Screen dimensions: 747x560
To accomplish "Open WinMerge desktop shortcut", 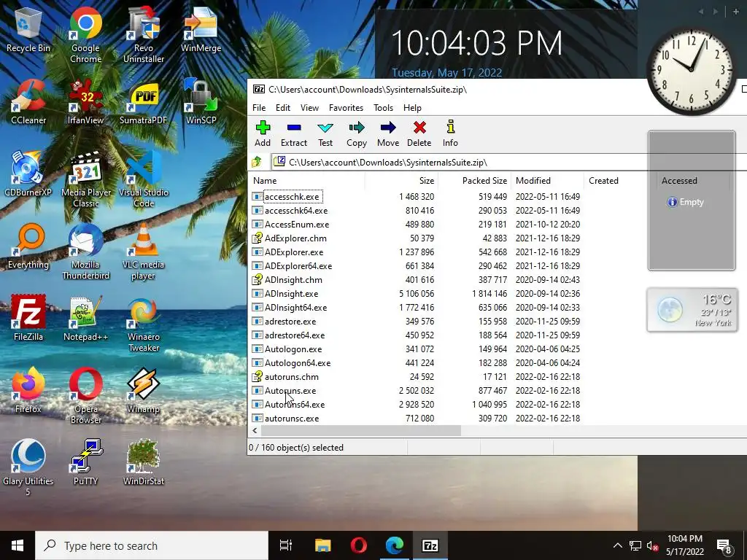I will pyautogui.click(x=201, y=31).
